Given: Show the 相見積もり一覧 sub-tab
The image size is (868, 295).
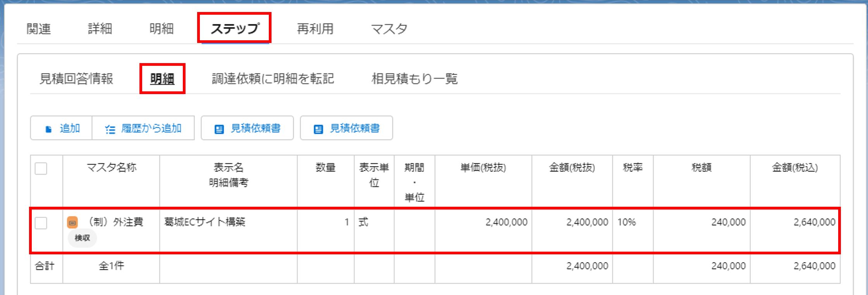Looking at the screenshot, I should [x=414, y=79].
